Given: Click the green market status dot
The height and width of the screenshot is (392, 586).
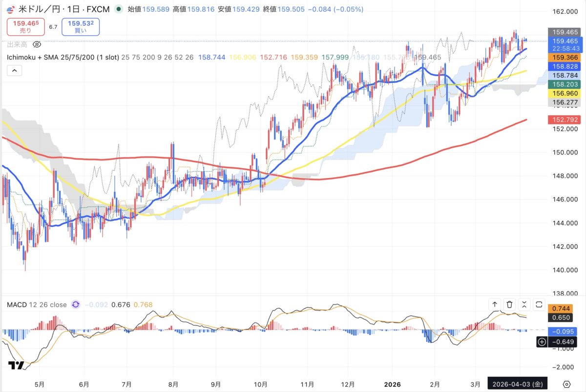Looking at the screenshot, I should pyautogui.click(x=119, y=9).
